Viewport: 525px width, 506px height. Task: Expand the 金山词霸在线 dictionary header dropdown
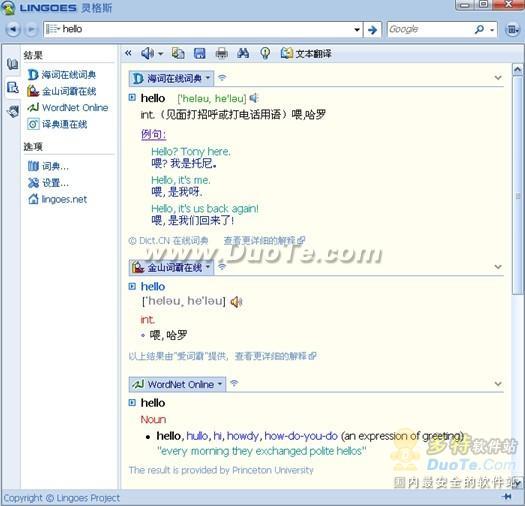click(x=208, y=267)
